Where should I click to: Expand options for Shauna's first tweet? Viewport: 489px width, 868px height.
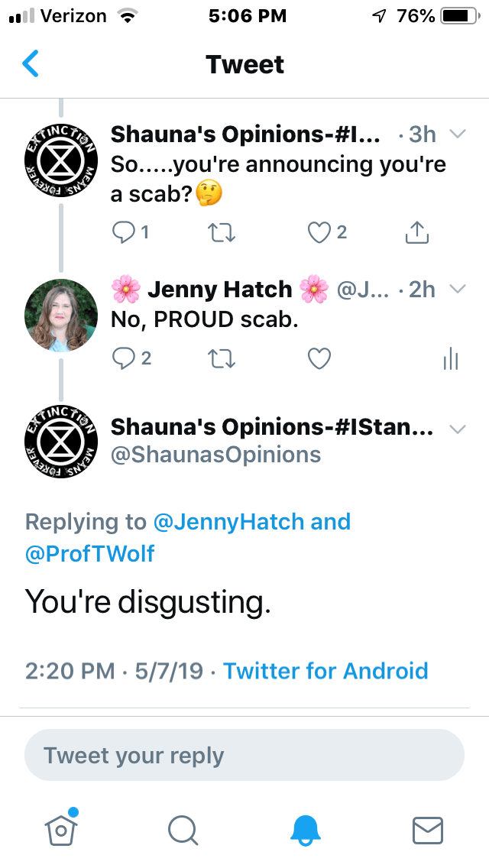(457, 134)
